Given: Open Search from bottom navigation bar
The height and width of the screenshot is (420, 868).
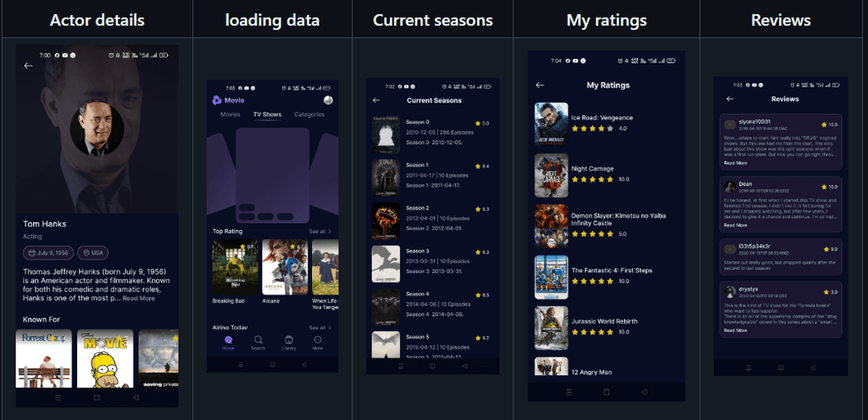Looking at the screenshot, I should pyautogui.click(x=258, y=343).
